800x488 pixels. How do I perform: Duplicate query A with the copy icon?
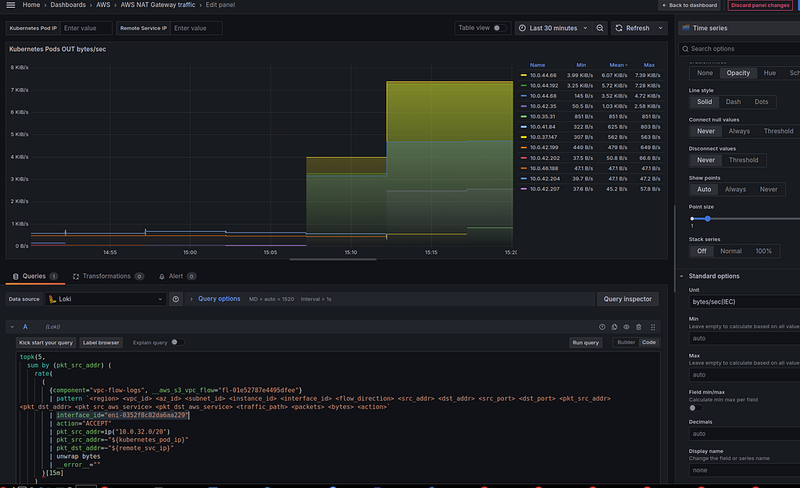614,327
